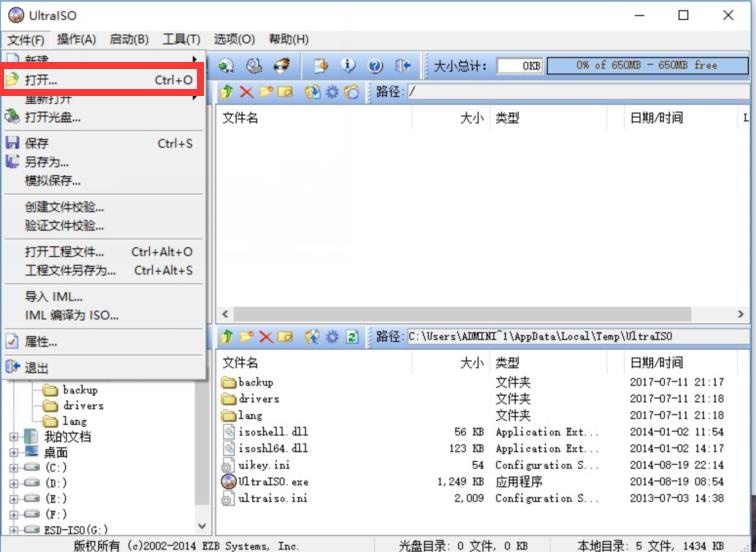Click red X delete icon in local pane toolbar

[266, 337]
